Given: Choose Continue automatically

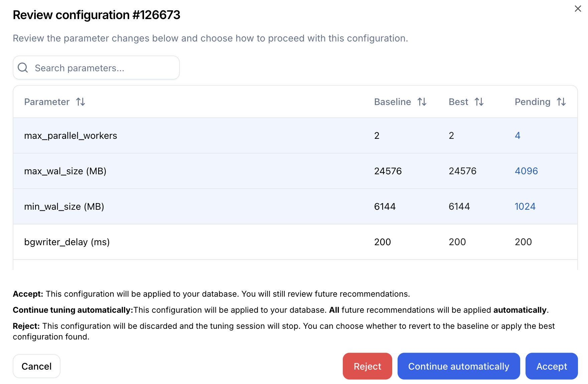Looking at the screenshot, I should tap(458, 366).
